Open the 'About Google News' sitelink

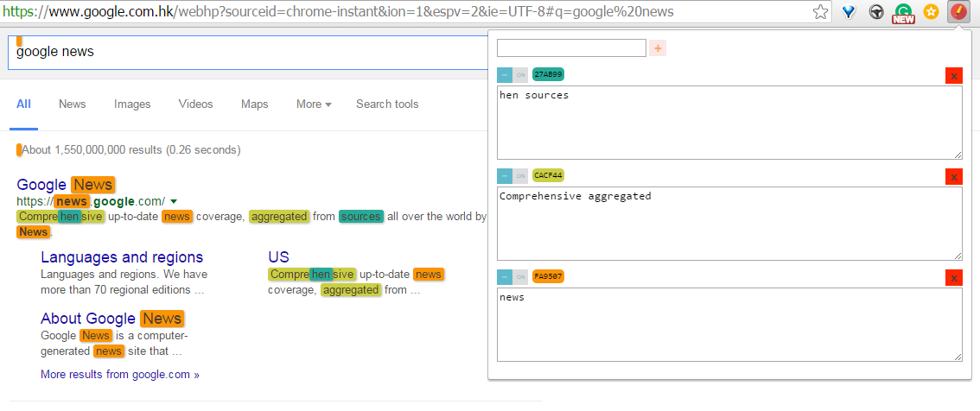pos(112,319)
